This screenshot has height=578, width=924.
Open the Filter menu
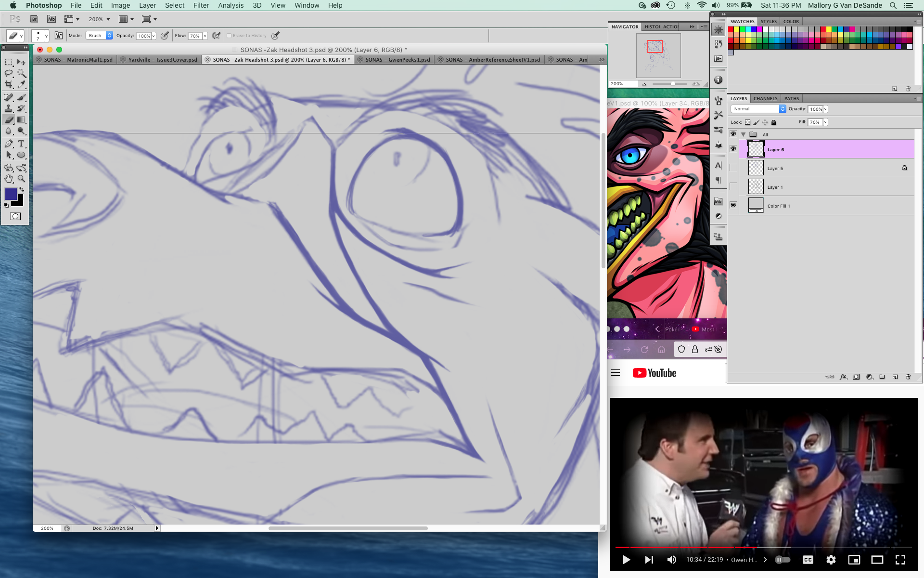coord(201,5)
